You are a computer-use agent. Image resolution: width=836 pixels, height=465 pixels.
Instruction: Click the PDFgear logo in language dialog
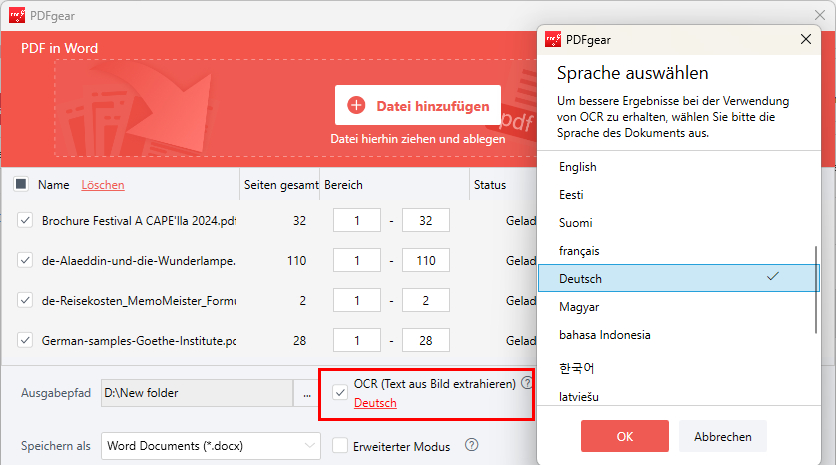coord(553,39)
